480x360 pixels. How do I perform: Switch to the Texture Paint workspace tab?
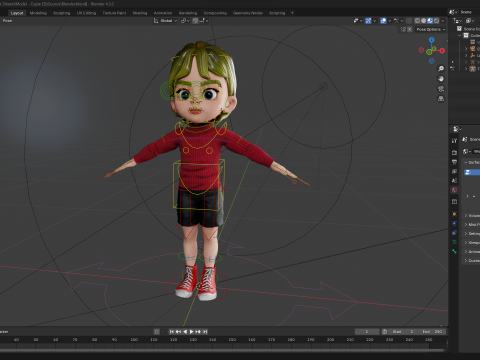(x=114, y=13)
